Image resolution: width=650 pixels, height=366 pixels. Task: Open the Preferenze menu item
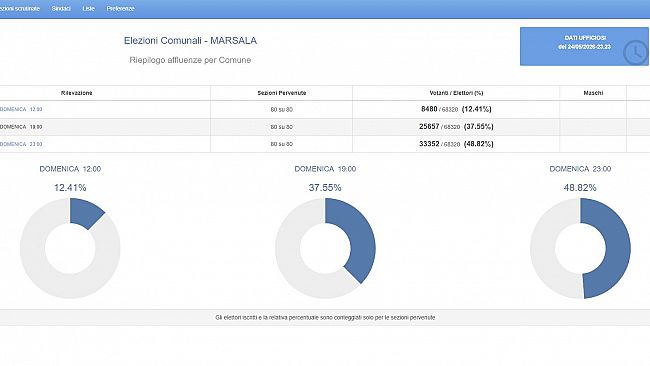point(120,8)
